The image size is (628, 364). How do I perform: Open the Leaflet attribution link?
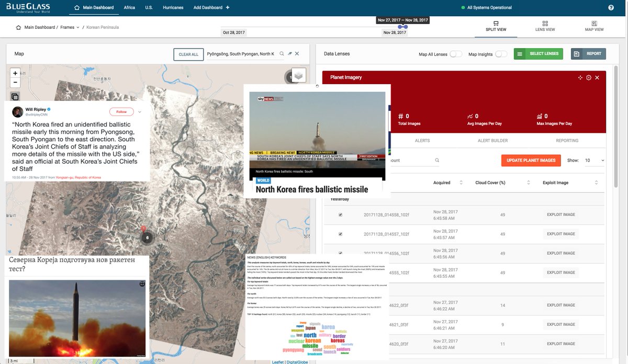pyautogui.click(x=278, y=362)
